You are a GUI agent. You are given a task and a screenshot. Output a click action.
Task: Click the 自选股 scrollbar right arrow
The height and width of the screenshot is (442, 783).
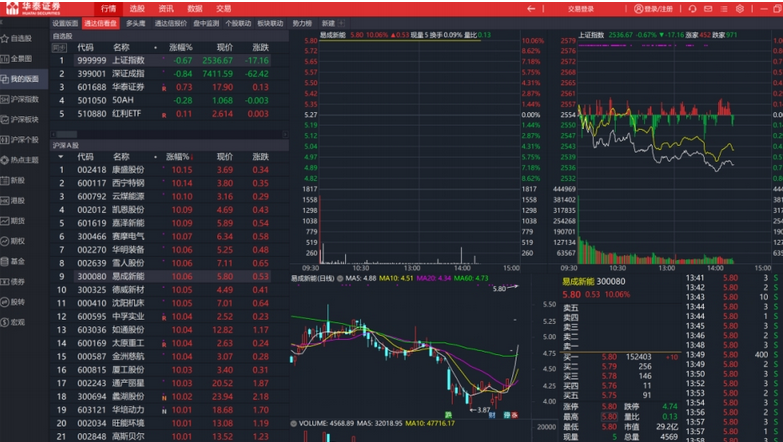click(x=285, y=134)
